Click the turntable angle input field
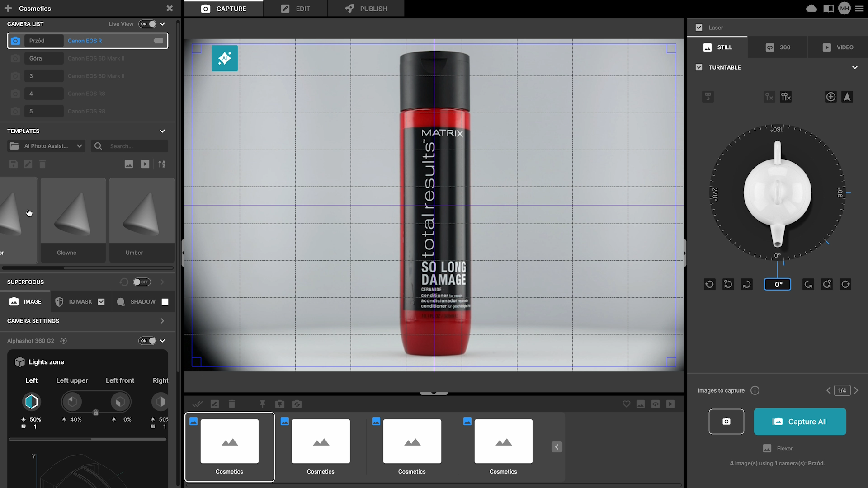This screenshot has height=488, width=868. click(x=777, y=284)
